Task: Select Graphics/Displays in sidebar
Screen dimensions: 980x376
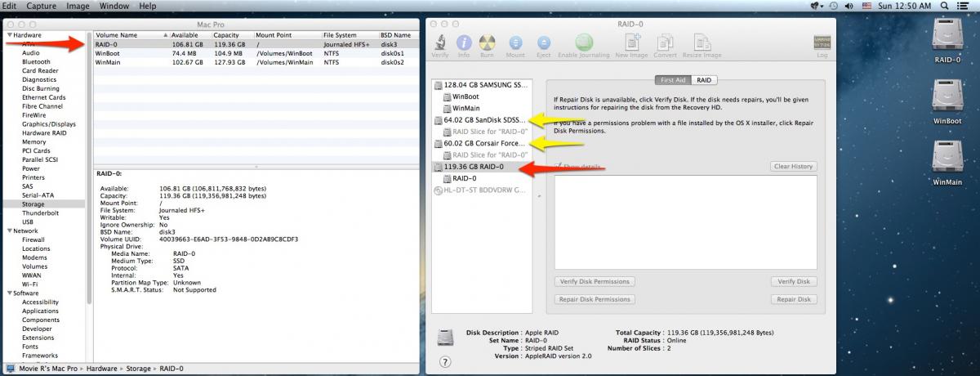Action: 49,124
